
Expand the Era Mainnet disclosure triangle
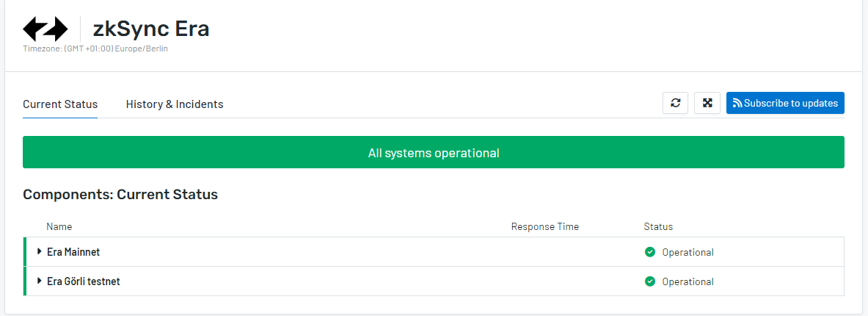(x=40, y=252)
